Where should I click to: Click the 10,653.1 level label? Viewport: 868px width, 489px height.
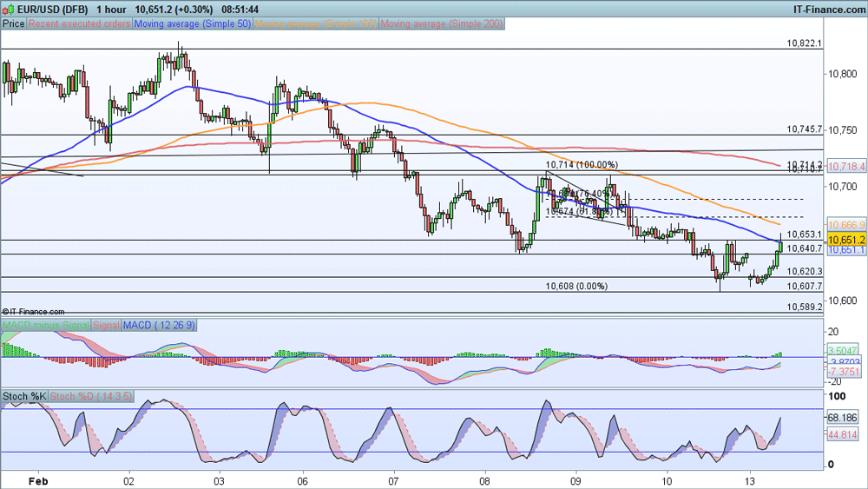805,235
